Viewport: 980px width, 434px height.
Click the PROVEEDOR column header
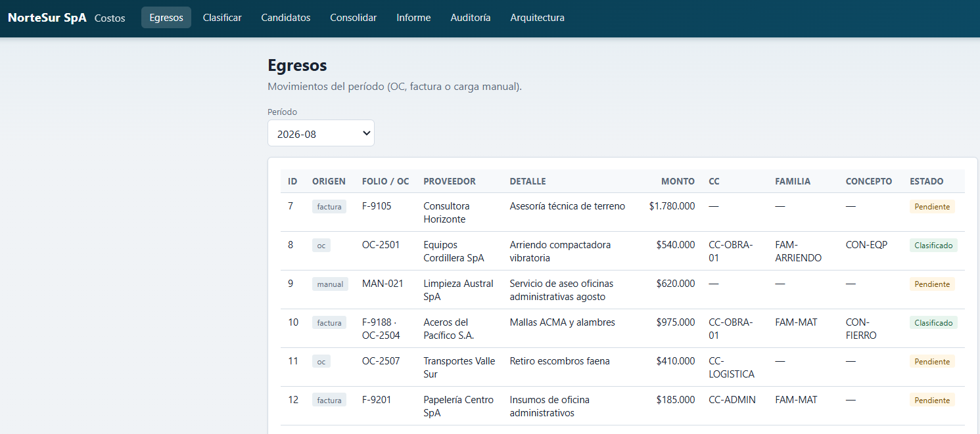[450, 181]
